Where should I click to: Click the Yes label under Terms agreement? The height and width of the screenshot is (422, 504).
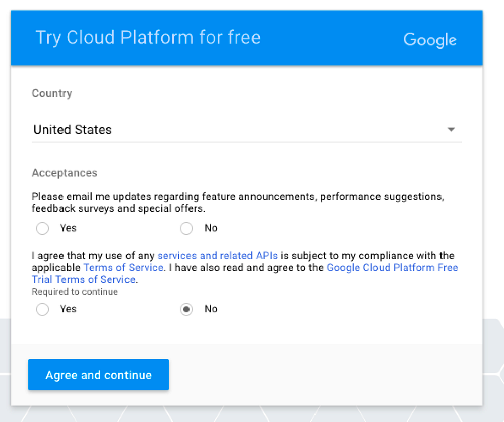click(x=68, y=309)
